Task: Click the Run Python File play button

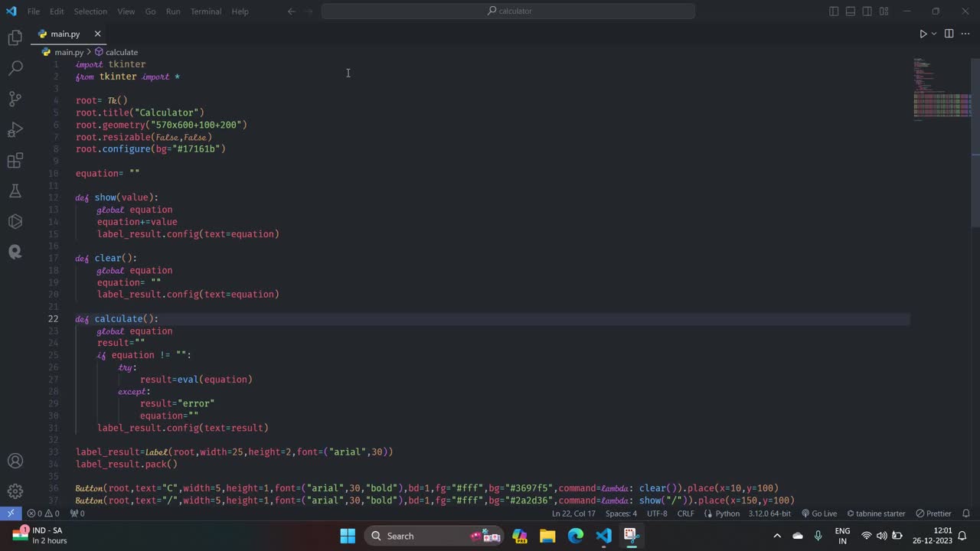Action: 923,34
